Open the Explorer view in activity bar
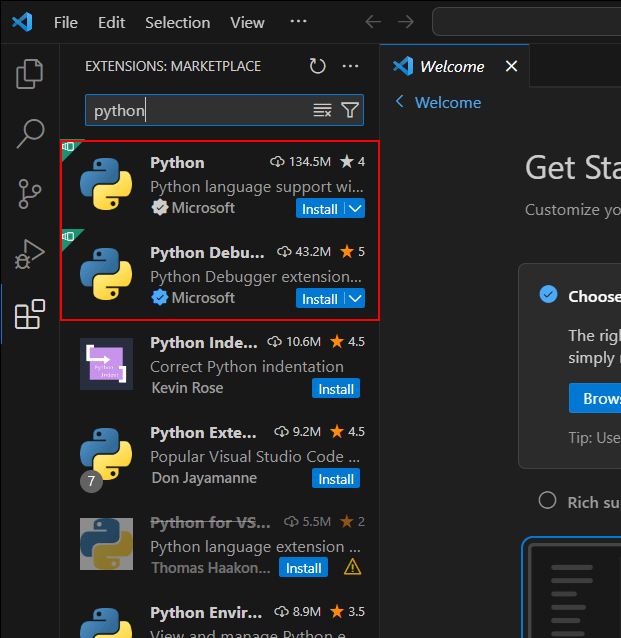This screenshot has height=638, width=621. (29, 74)
